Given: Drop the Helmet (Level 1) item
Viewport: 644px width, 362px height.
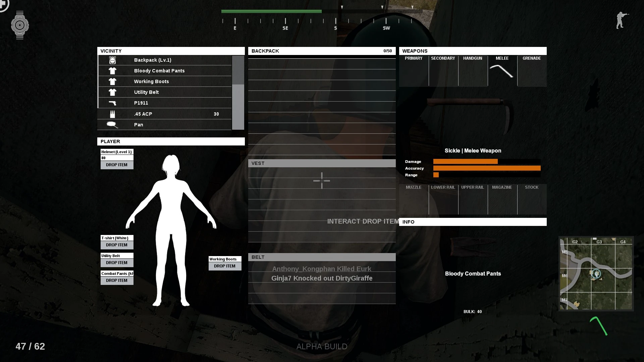Looking at the screenshot, I should (117, 165).
